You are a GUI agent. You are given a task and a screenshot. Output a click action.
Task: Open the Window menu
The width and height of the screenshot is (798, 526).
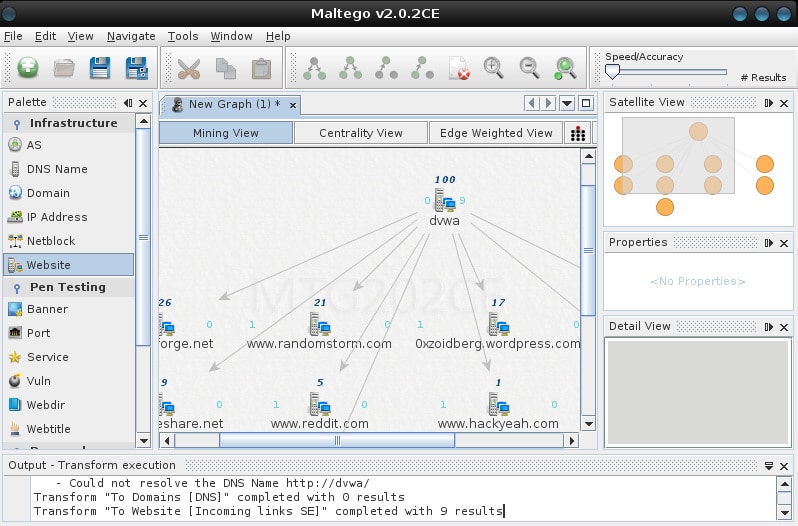click(232, 36)
